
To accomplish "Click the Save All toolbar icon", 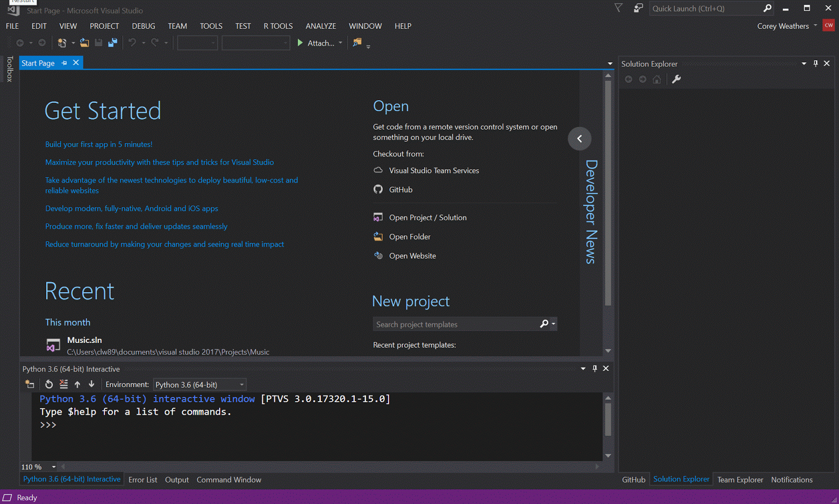I will 112,42.
